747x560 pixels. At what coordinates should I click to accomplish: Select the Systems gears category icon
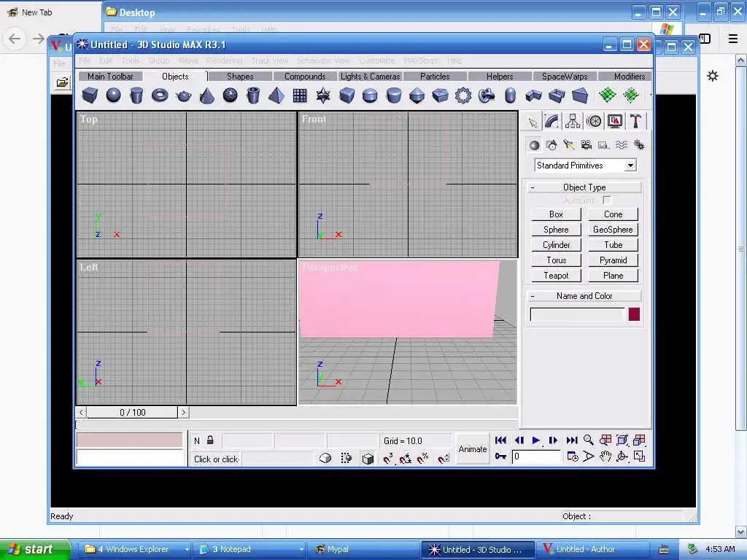pyautogui.click(x=639, y=145)
